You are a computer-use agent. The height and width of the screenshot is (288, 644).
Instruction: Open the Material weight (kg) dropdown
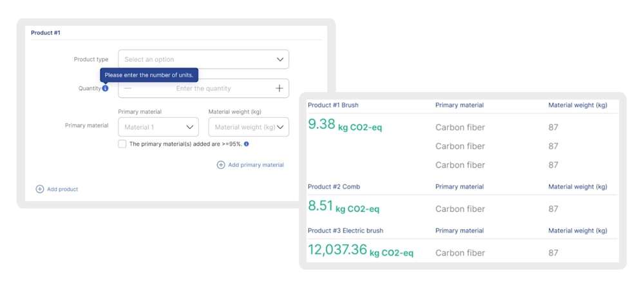click(249, 127)
